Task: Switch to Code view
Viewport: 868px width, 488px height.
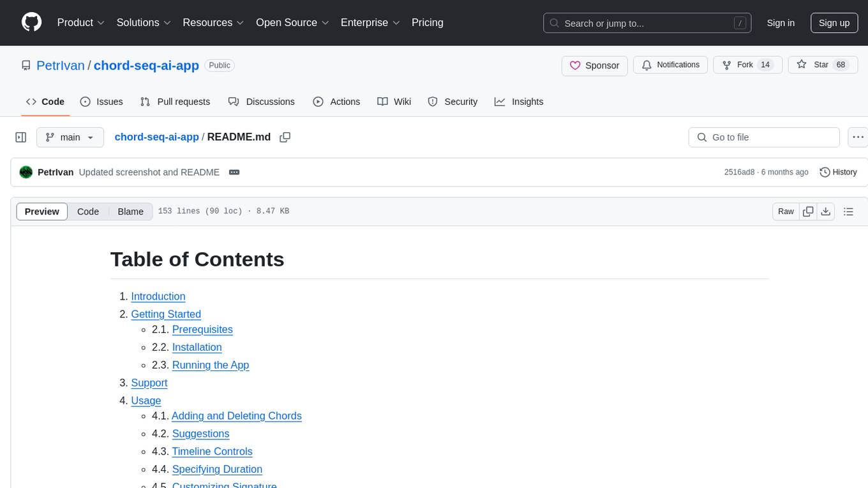Action: pyautogui.click(x=88, y=211)
